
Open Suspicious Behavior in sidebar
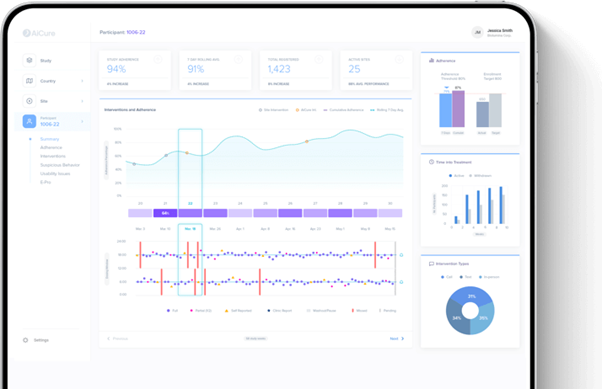pyautogui.click(x=60, y=165)
